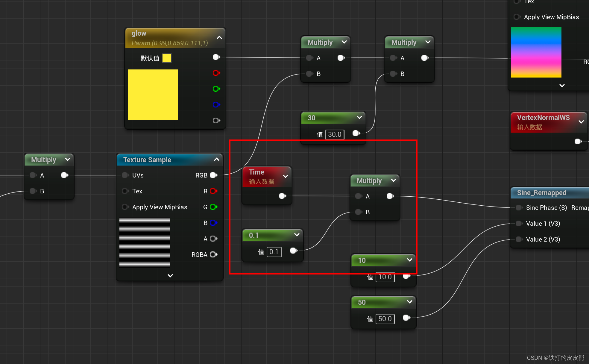589x364 pixels.
Task: Expand the constant 0.1 node
Action: 297,235
